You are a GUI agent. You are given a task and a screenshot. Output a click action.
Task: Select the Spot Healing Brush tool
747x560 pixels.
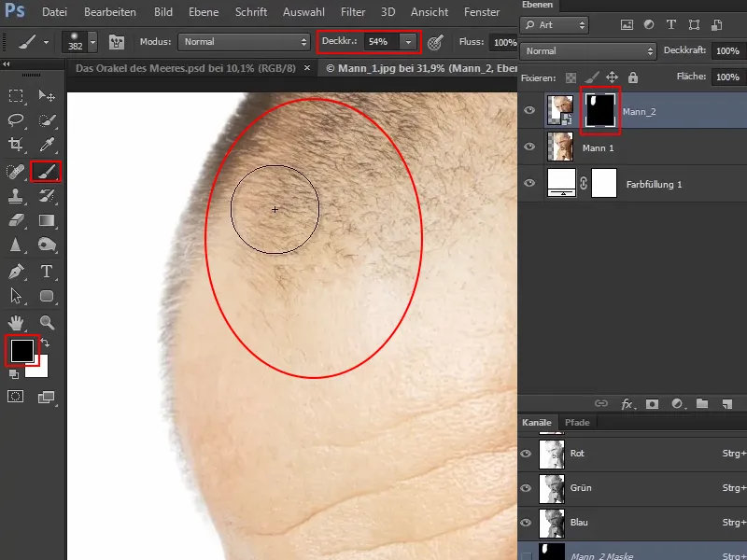click(x=16, y=172)
